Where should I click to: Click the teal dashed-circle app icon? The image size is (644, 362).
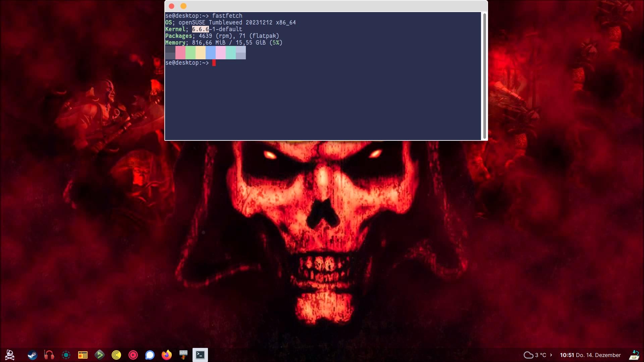coord(66,355)
